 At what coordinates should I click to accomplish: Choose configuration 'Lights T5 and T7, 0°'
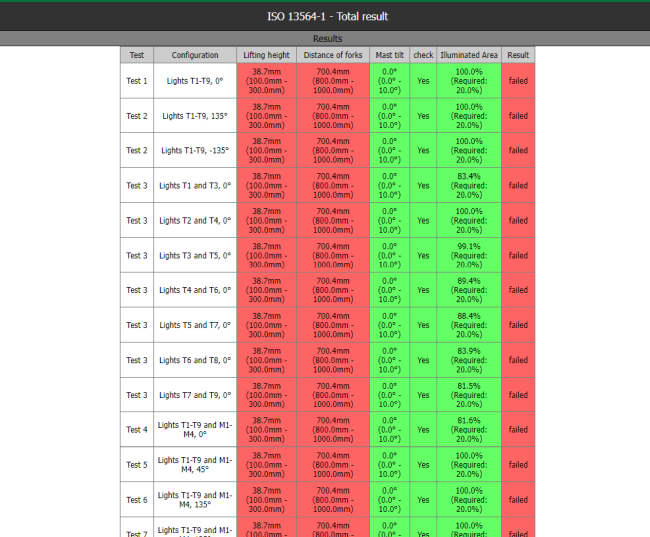tap(195, 325)
